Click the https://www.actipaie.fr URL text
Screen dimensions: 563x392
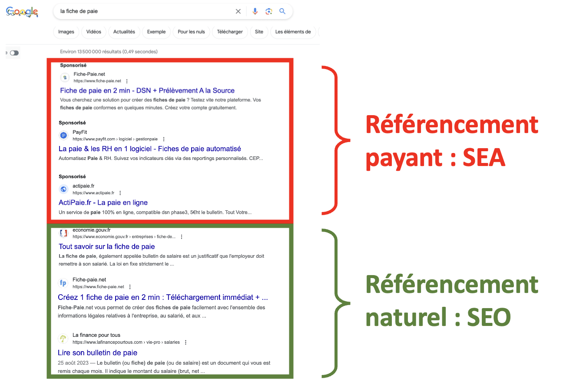click(x=93, y=193)
